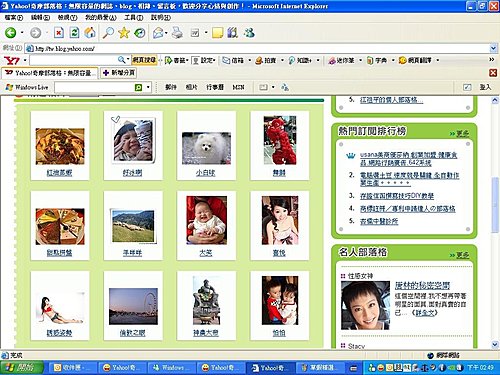Open 書籤 bookmarks on Yahoo toolbar
Screen dimensions: 500x375
click(176, 60)
